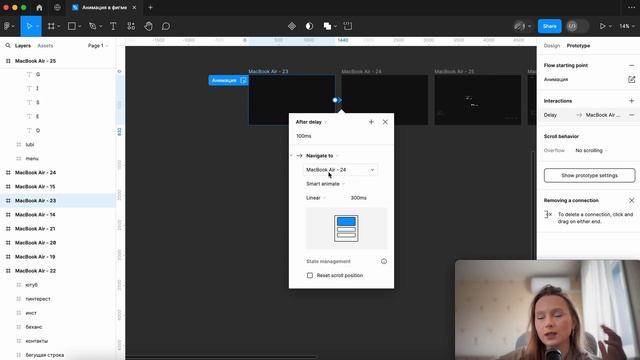Viewport: 640px width, 360px height.
Task: Select the пинтерест layer
Action: click(58, 299)
